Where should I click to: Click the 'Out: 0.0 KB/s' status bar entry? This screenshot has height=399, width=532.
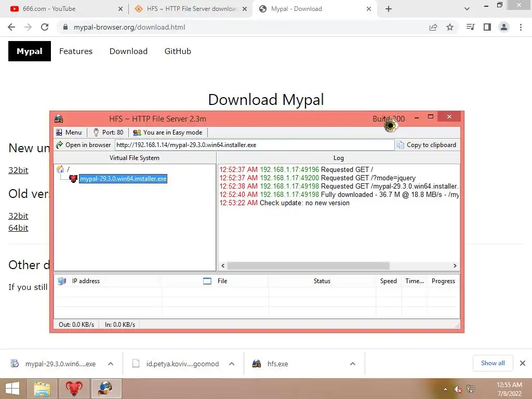(x=76, y=325)
